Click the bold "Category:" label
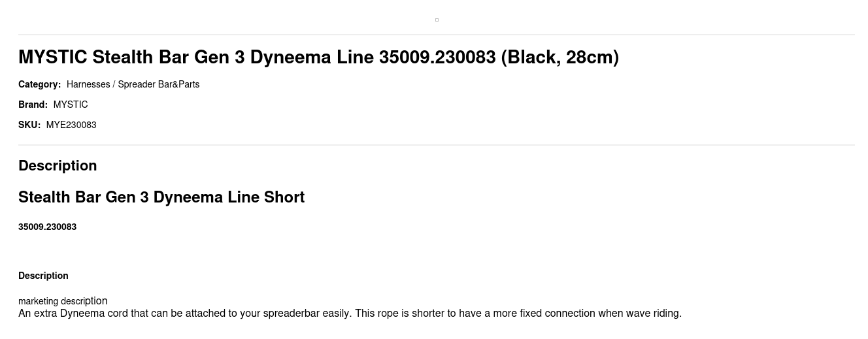The height and width of the screenshot is (339, 868). (x=39, y=84)
